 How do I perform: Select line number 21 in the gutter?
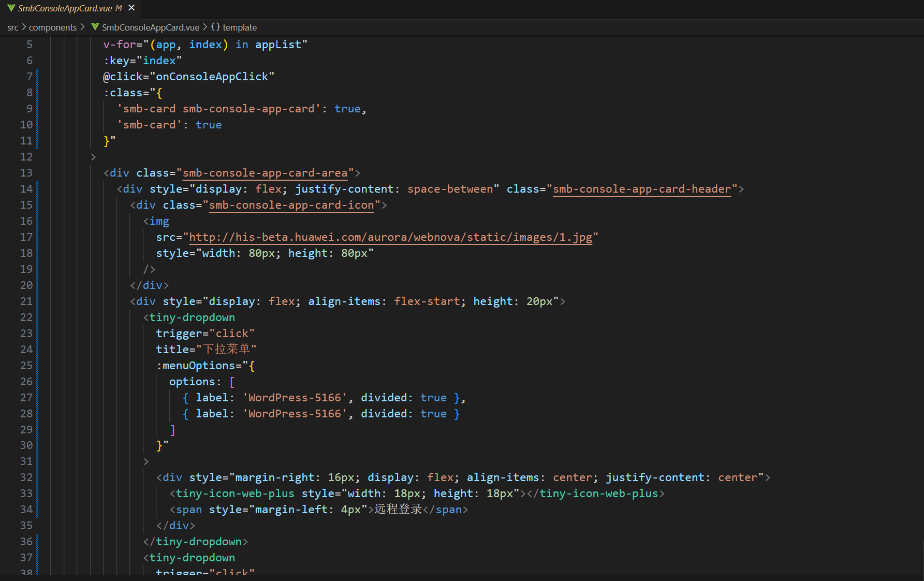click(26, 301)
